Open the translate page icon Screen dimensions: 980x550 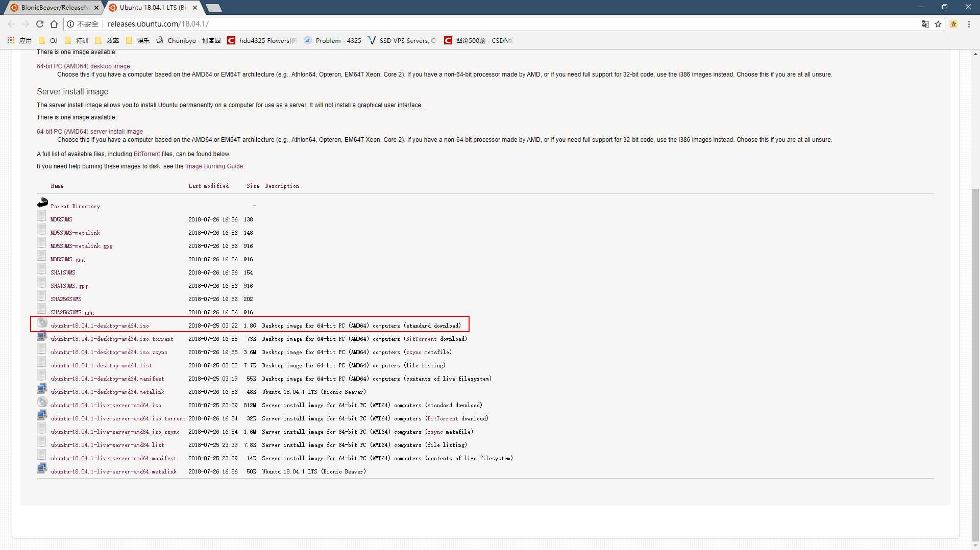925,24
